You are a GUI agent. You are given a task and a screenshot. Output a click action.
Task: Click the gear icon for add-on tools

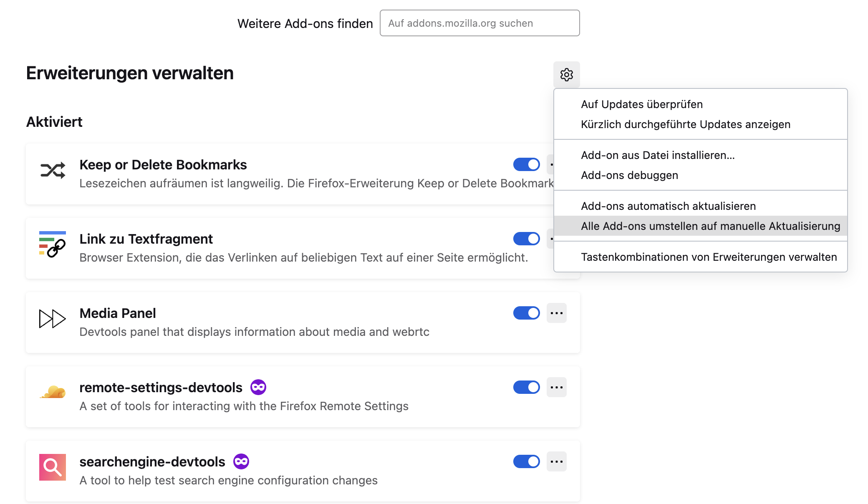click(x=566, y=75)
